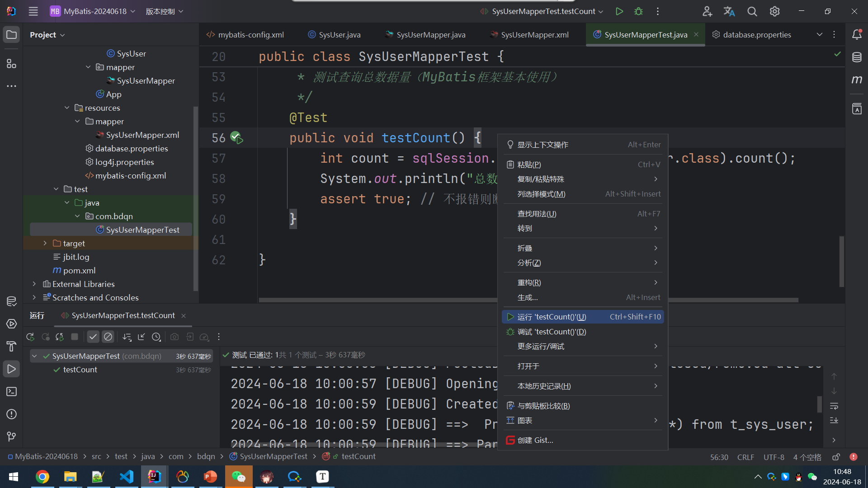Open the run configuration dropdown SysUserMapperTest.testCount
The width and height of the screenshot is (868, 488).
[542, 11]
